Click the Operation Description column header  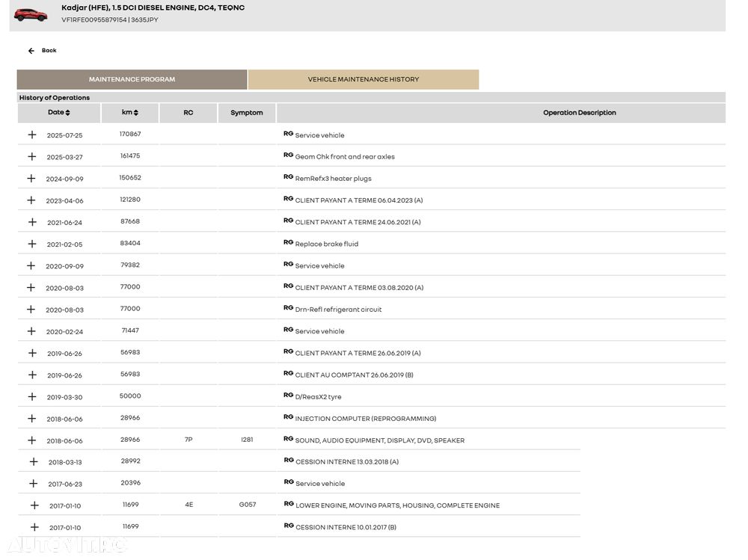[x=579, y=113]
